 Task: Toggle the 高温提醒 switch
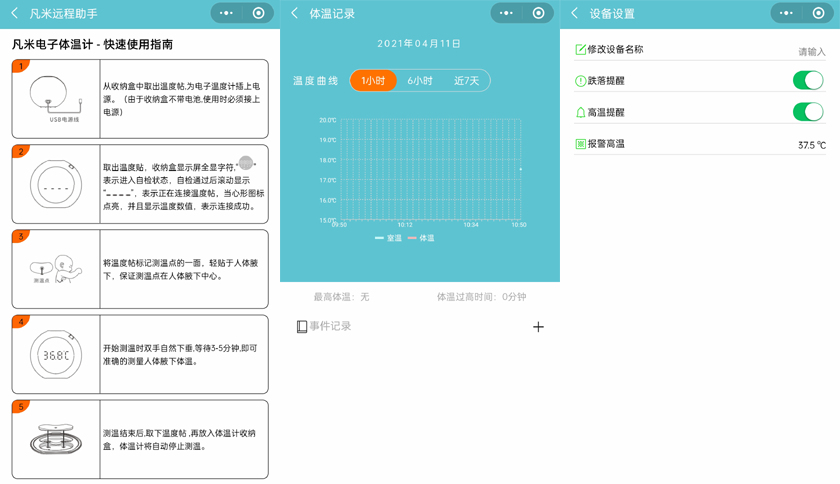pos(808,112)
